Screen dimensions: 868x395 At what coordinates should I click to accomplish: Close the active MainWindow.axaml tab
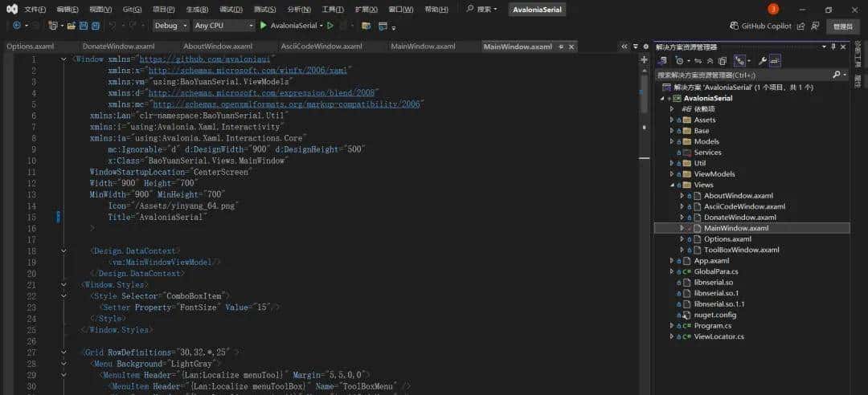tap(571, 47)
